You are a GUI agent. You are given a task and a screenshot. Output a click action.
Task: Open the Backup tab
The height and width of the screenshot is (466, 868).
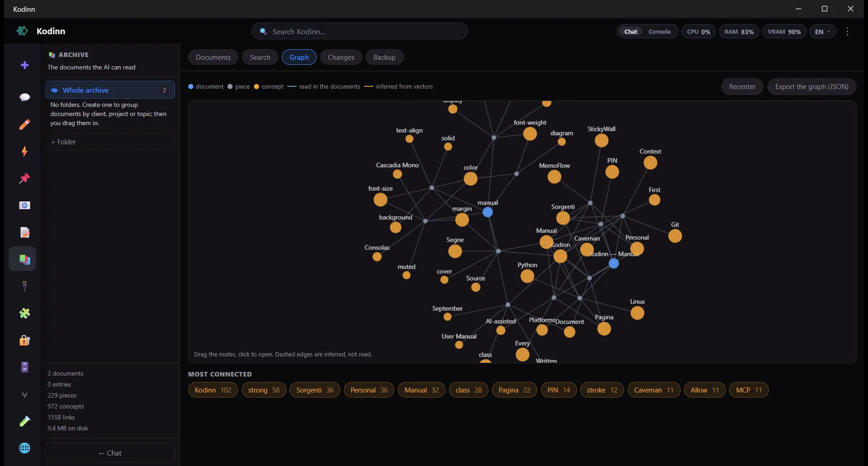[384, 57]
